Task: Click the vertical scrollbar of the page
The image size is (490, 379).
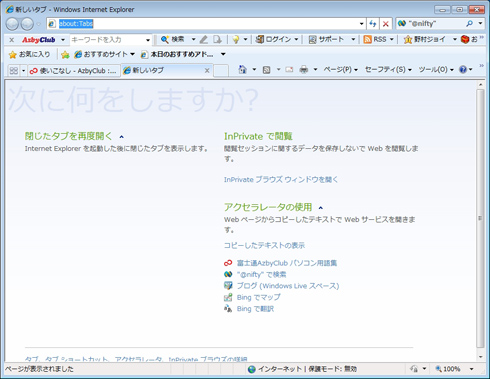Action: coord(480,218)
